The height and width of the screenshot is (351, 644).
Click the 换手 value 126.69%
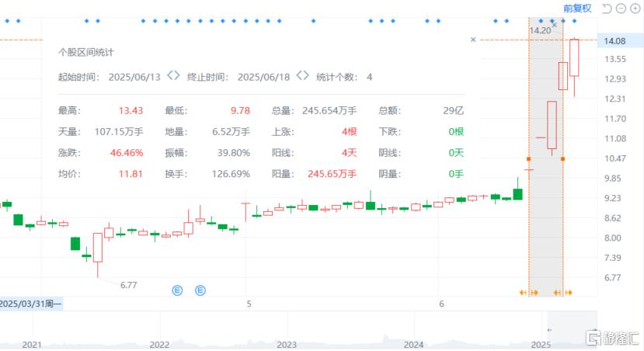[231, 174]
